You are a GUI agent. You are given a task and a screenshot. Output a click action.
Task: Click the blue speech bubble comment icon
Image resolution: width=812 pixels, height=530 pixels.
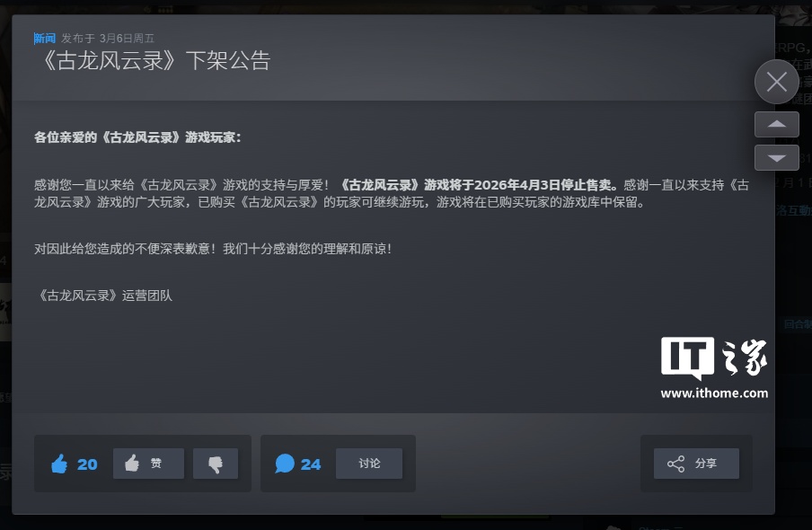click(x=285, y=464)
